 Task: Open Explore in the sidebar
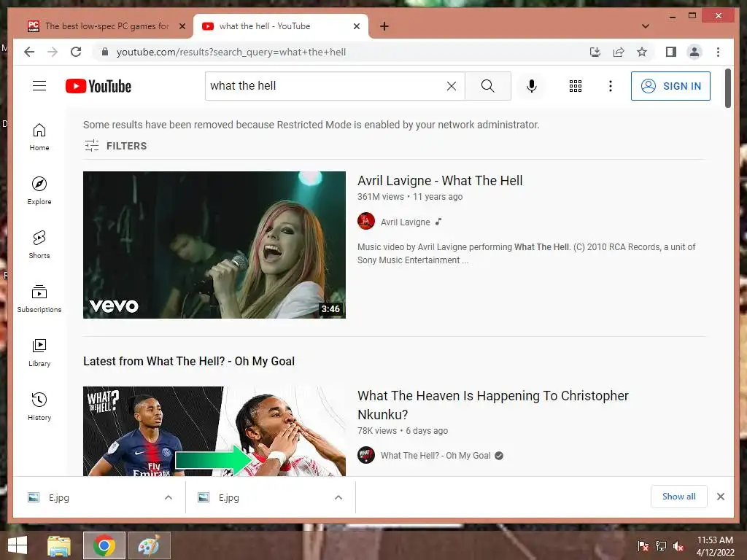click(x=39, y=191)
